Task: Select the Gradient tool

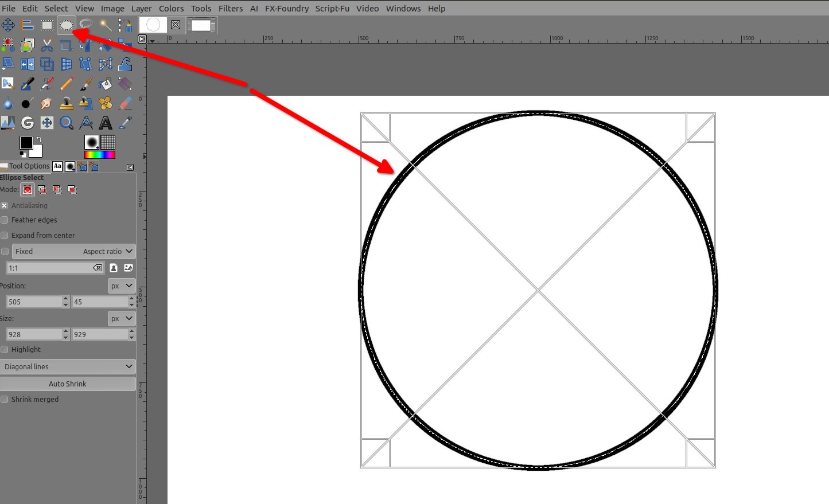Action: click(x=125, y=84)
